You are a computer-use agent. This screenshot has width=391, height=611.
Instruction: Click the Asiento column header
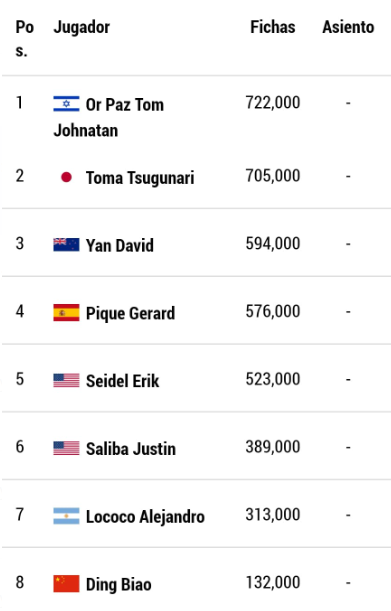[348, 27]
